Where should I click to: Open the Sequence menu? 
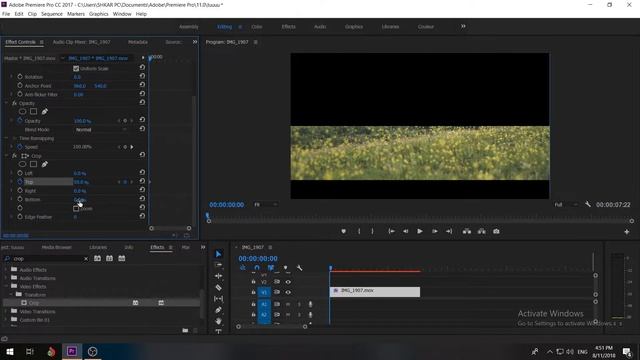[x=52, y=14]
